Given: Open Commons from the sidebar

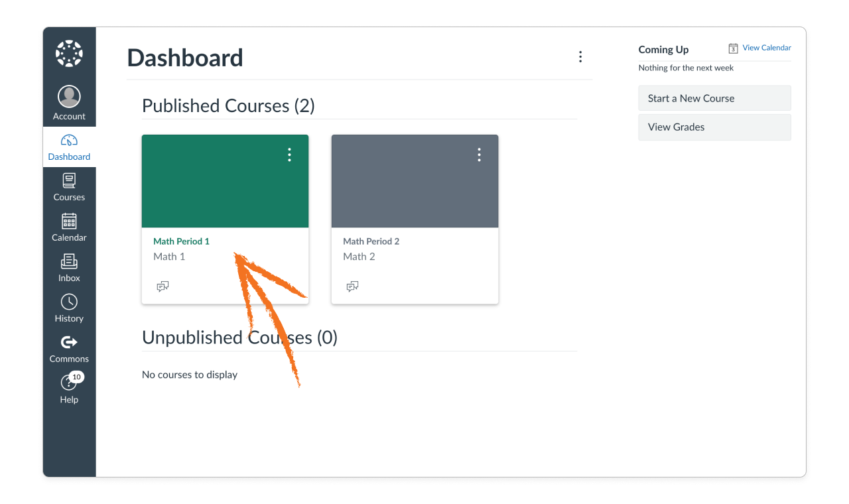Looking at the screenshot, I should tap(69, 349).
